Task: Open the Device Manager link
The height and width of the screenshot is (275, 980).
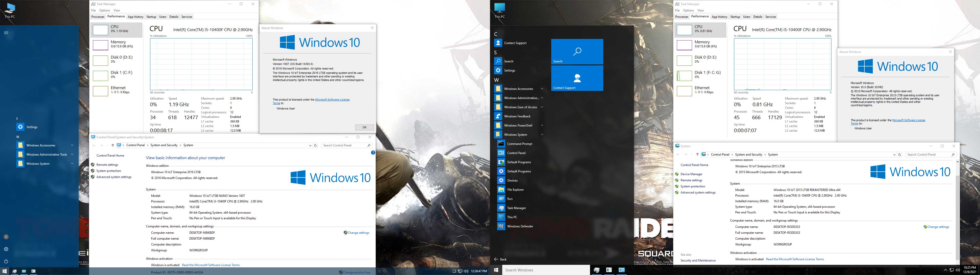Action: tap(691, 174)
